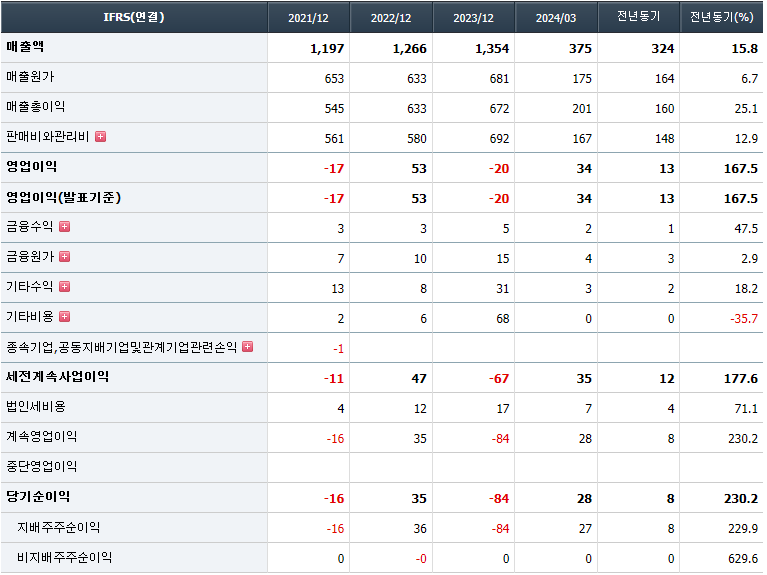Click 매출총이익 value 201 for 2024/03
Screen dimensions: 767x575
tap(582, 109)
